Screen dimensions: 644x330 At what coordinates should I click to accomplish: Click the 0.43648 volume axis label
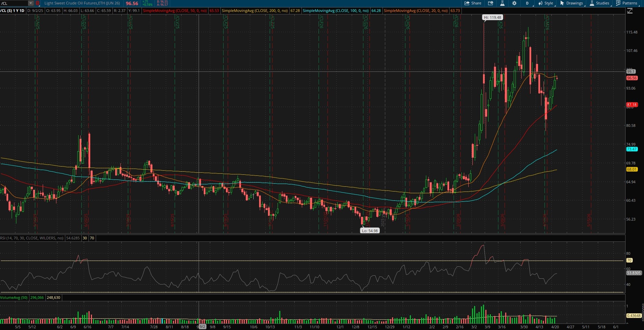pos(634,316)
